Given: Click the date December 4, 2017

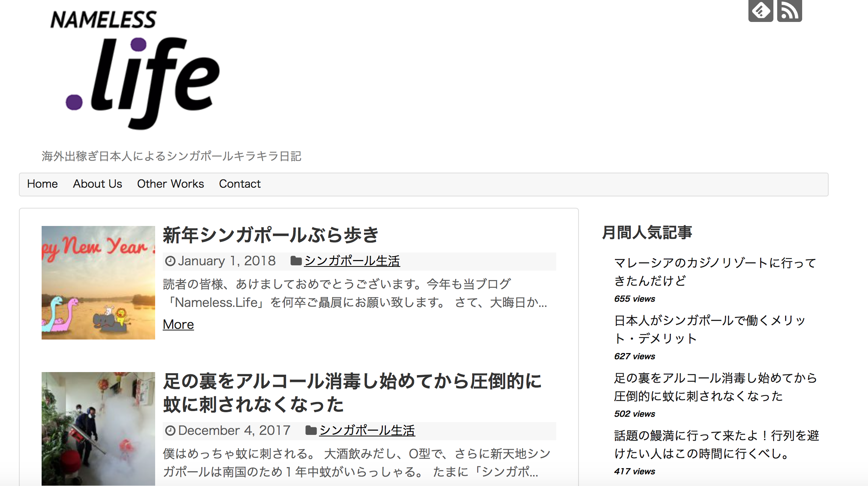Looking at the screenshot, I should pyautogui.click(x=234, y=431).
